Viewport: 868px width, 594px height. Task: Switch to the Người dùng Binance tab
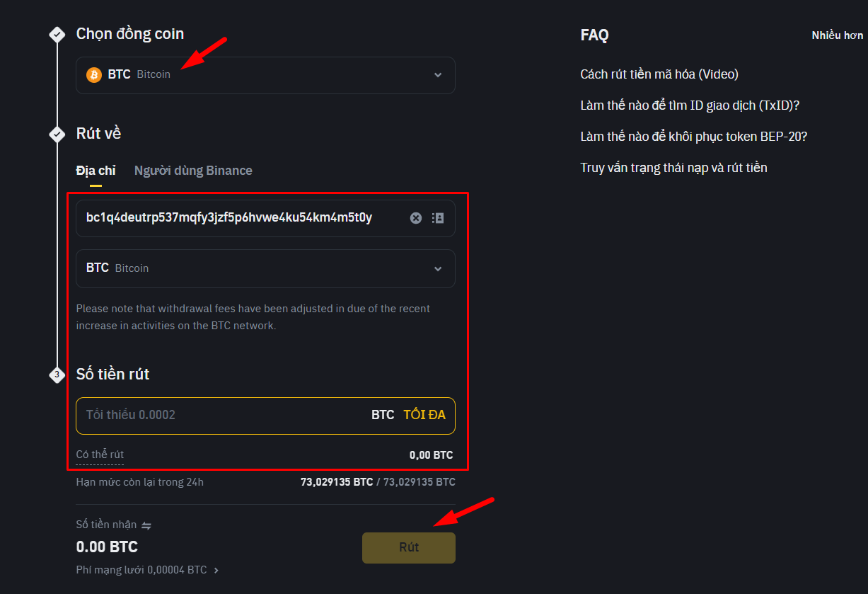[x=193, y=171]
